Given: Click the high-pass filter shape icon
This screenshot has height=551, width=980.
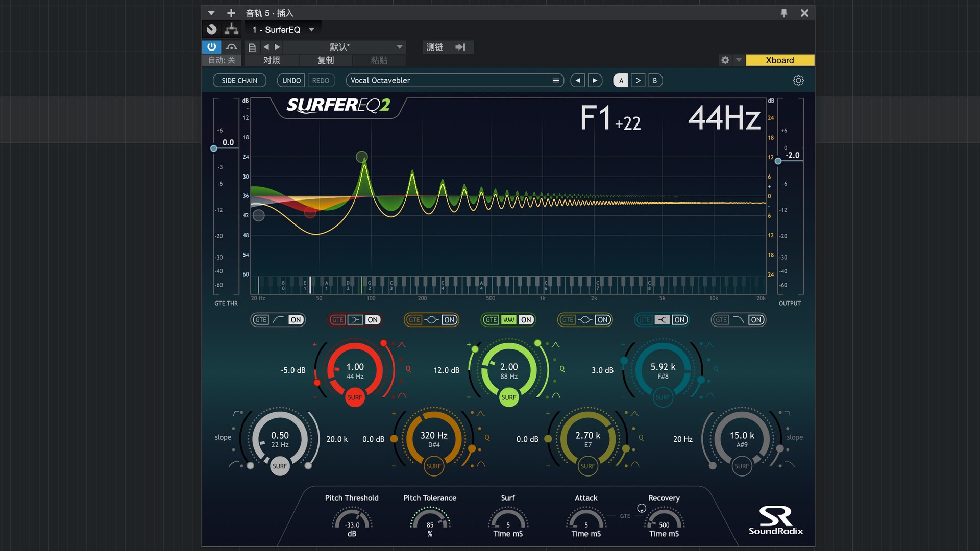Looking at the screenshot, I should pos(278,320).
